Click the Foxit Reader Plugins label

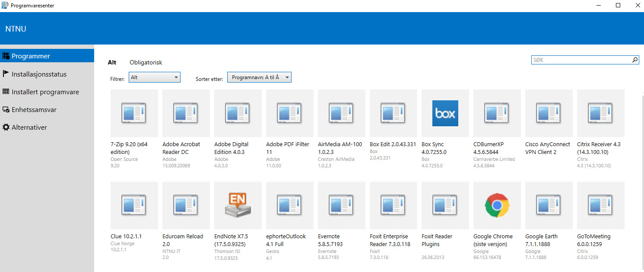(437, 240)
